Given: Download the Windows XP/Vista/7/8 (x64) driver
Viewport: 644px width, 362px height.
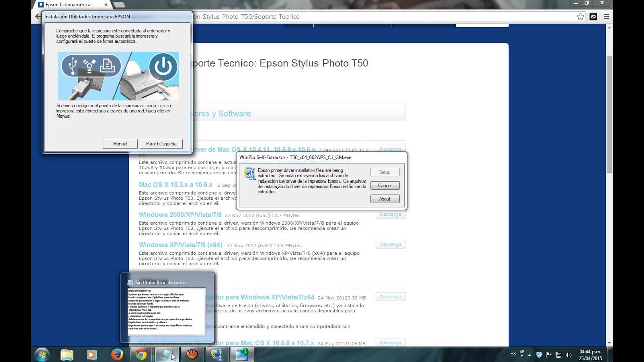Looking at the screenshot, I should pyautogui.click(x=390, y=244).
